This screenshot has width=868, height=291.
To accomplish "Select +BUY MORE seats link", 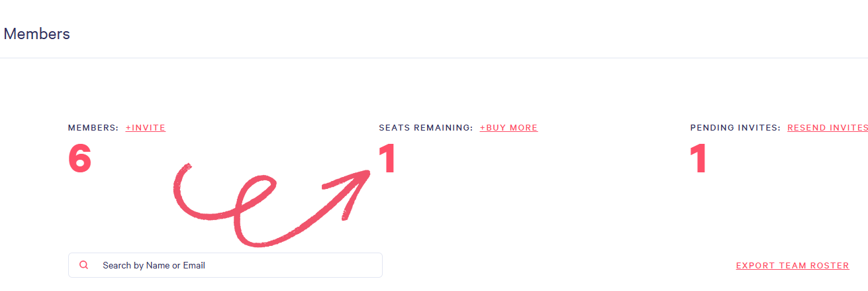I will [508, 128].
